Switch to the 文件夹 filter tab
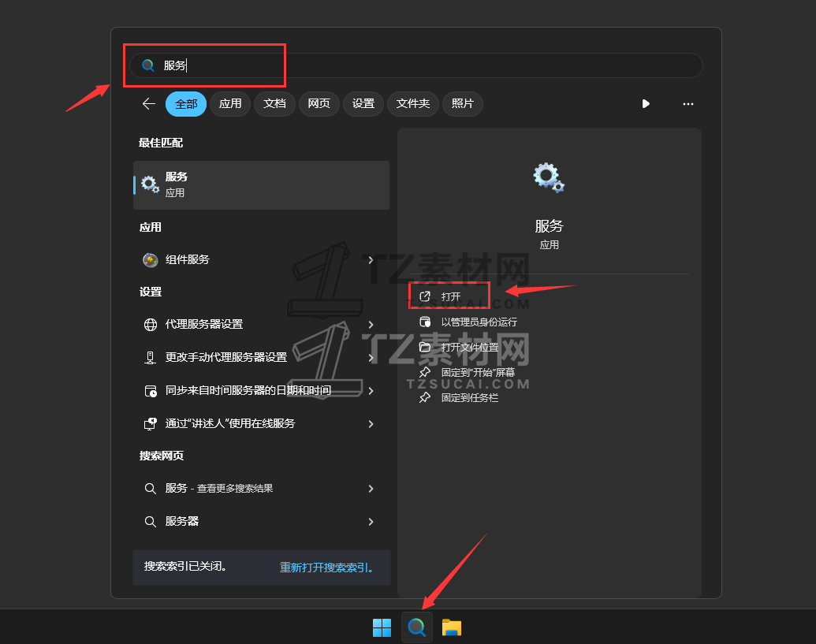This screenshot has width=816, height=644. (412, 103)
